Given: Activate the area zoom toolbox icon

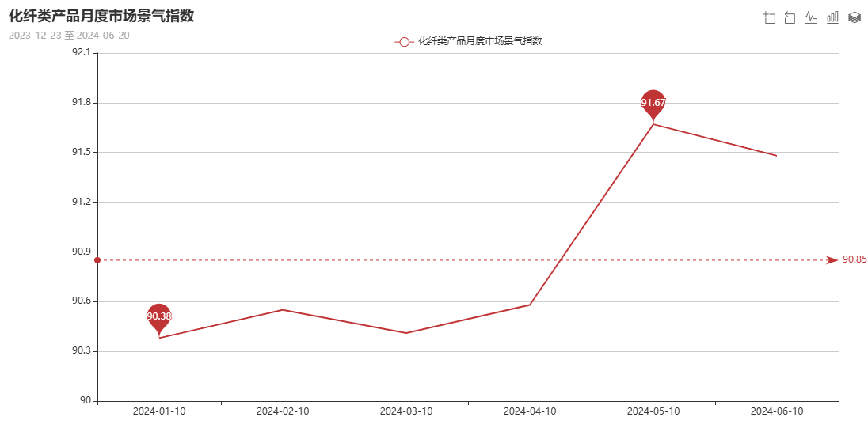Looking at the screenshot, I should point(770,17).
